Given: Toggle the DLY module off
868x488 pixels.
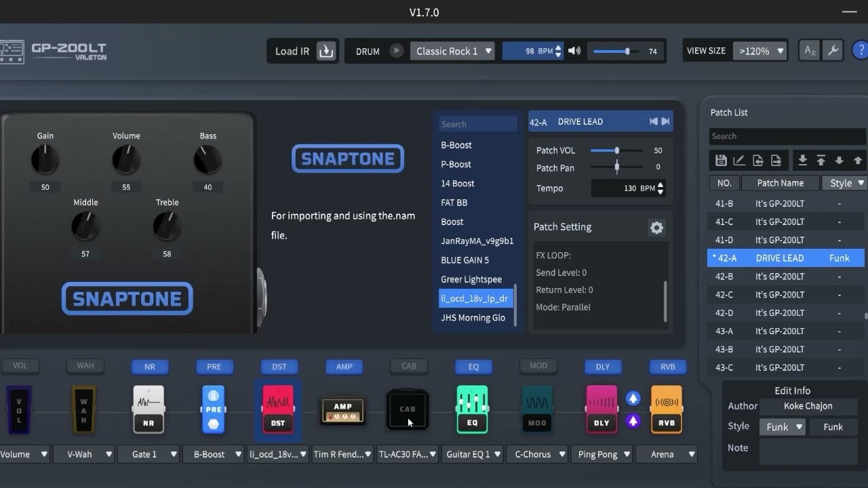Looking at the screenshot, I should [602, 367].
